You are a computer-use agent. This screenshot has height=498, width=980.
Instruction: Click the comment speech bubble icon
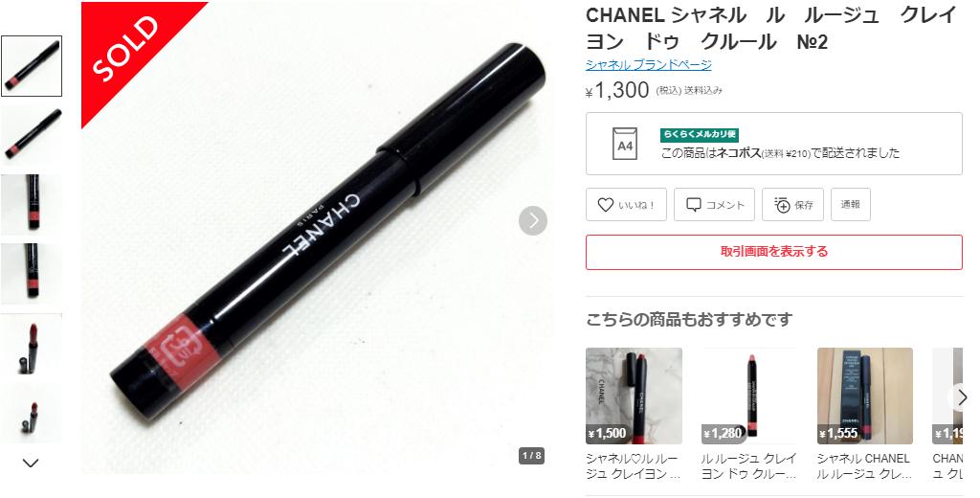point(694,205)
